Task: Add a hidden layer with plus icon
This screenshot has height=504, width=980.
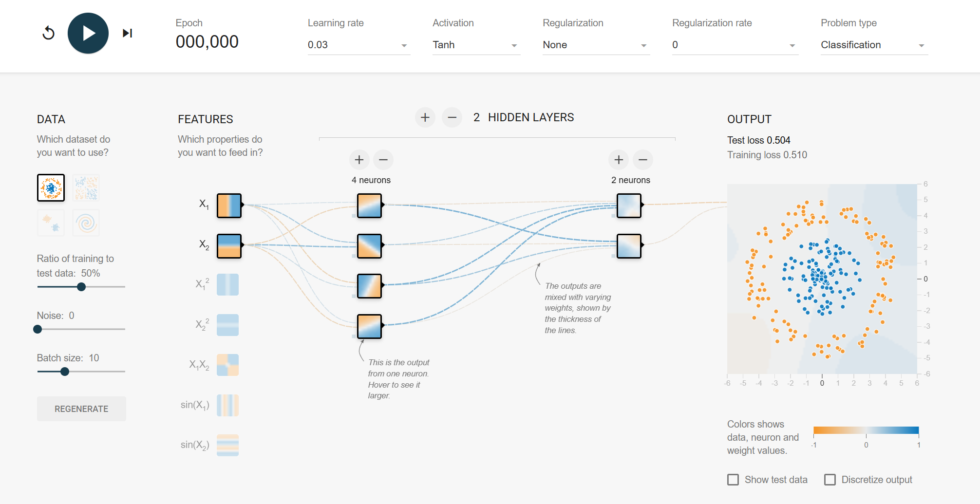Action: pyautogui.click(x=425, y=117)
